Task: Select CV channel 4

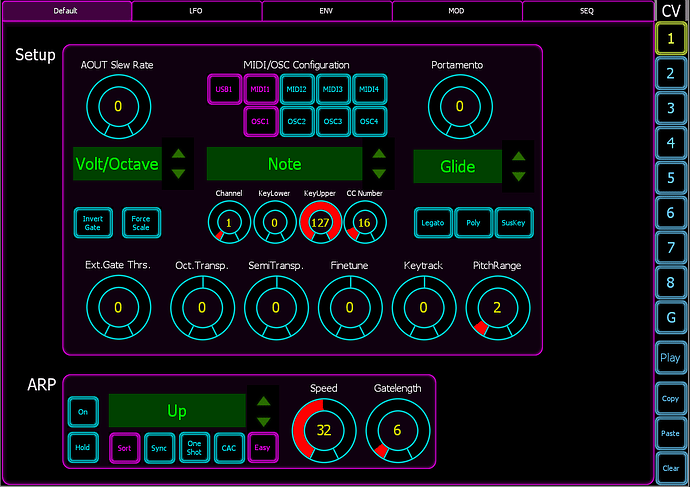Action: pyautogui.click(x=671, y=143)
